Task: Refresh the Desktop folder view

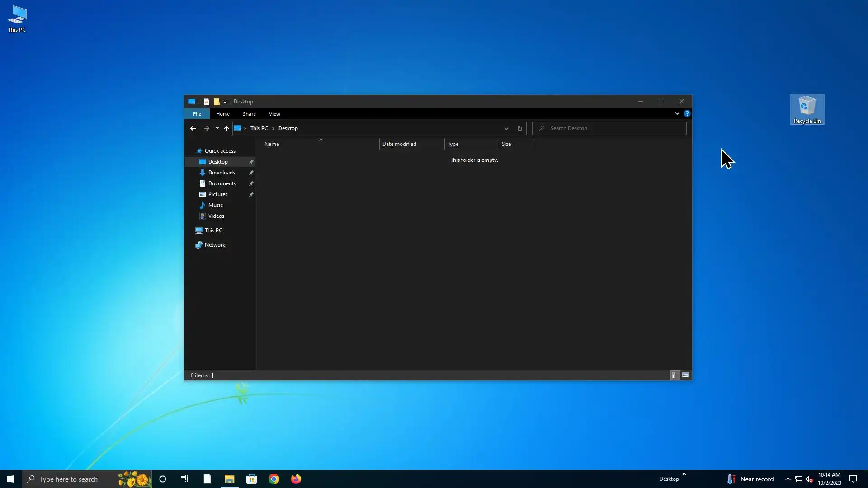Action: 519,128
